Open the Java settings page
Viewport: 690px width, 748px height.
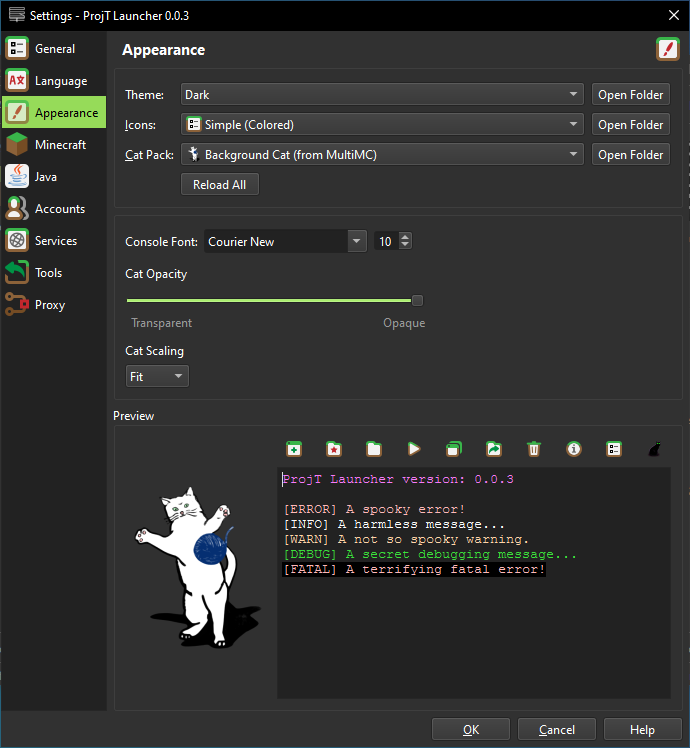54,177
